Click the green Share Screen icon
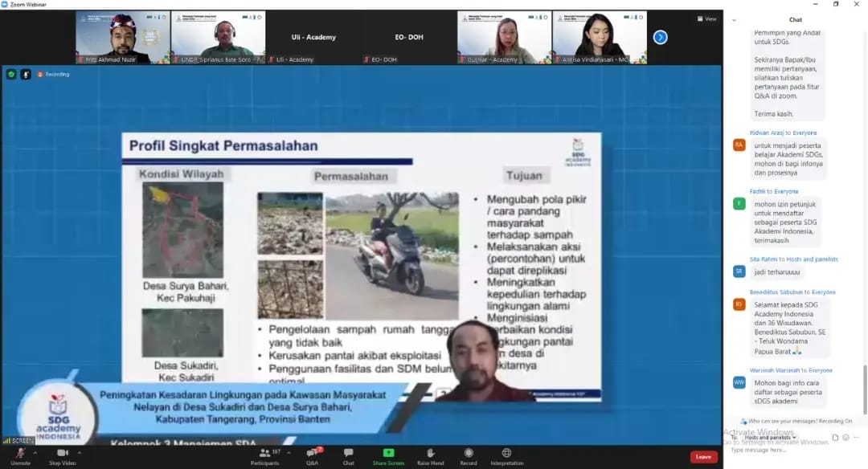Image resolution: width=868 pixels, height=469 pixels. tap(388, 455)
